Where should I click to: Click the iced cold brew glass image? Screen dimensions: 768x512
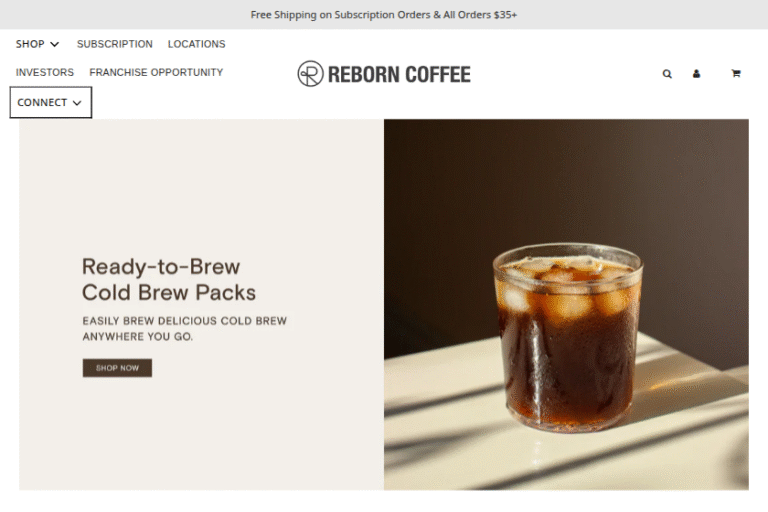pyautogui.click(x=568, y=338)
